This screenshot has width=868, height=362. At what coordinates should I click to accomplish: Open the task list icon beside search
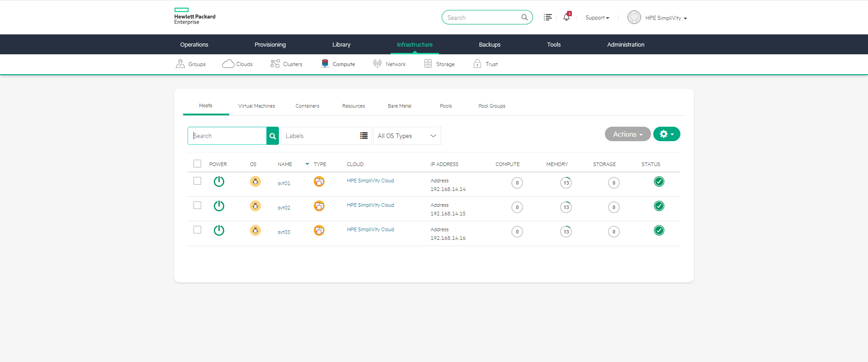547,17
